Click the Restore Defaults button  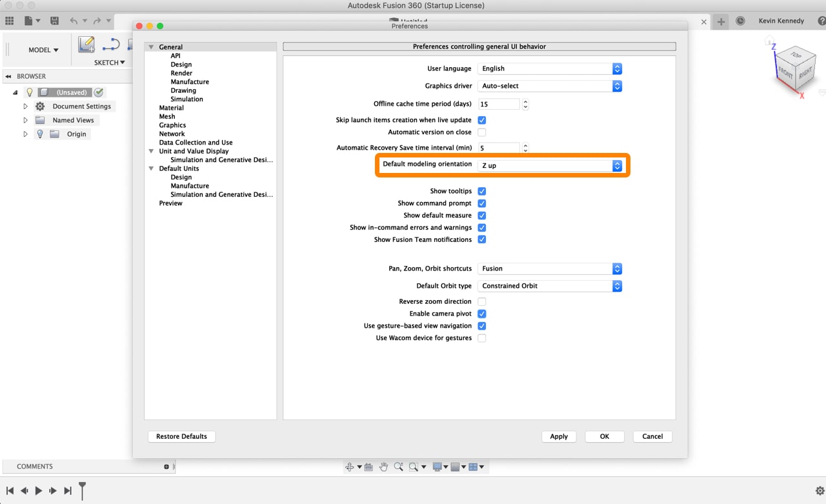(x=181, y=436)
